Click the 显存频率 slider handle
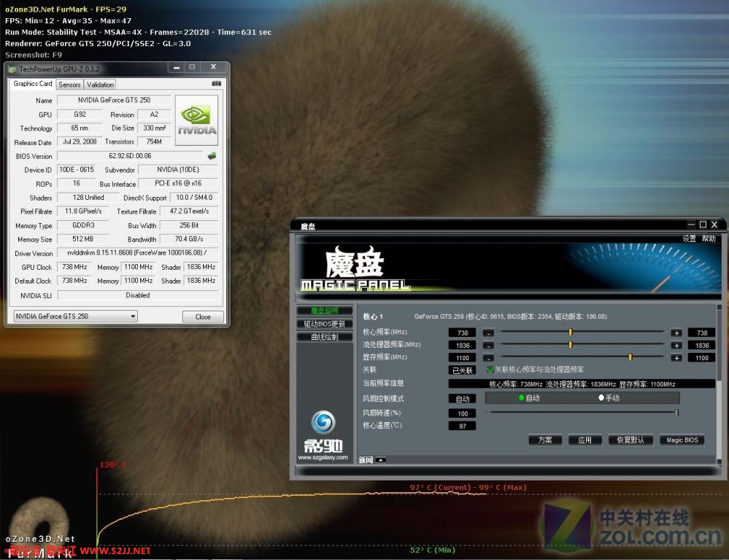Image resolution: width=729 pixels, height=560 pixels. pos(630,357)
